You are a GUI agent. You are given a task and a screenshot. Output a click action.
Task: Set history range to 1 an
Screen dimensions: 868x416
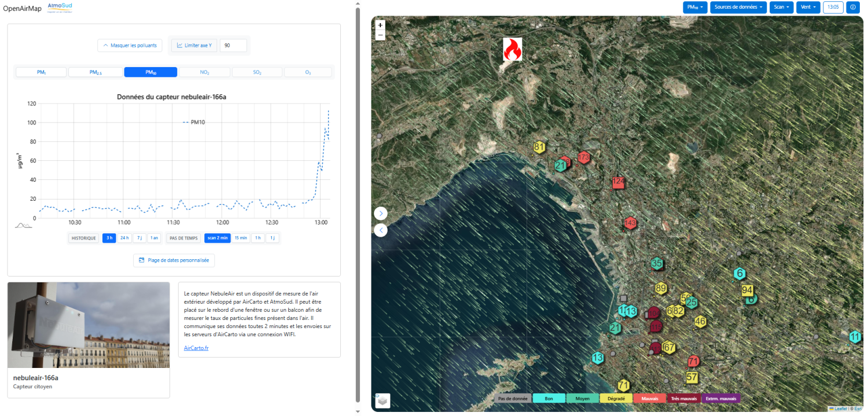154,238
